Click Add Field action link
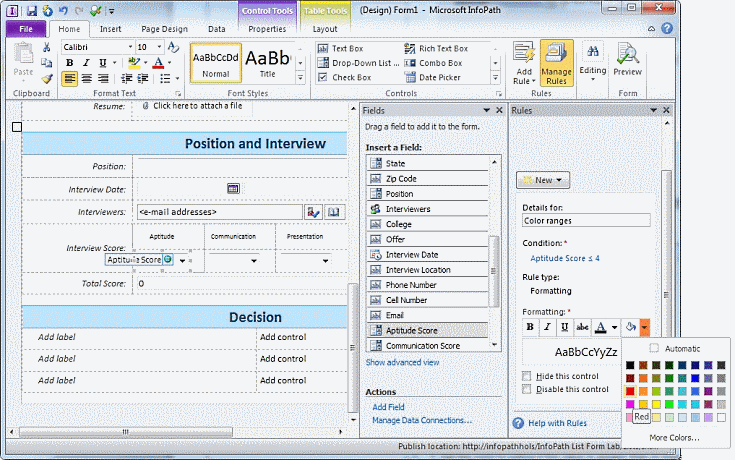 tap(388, 407)
